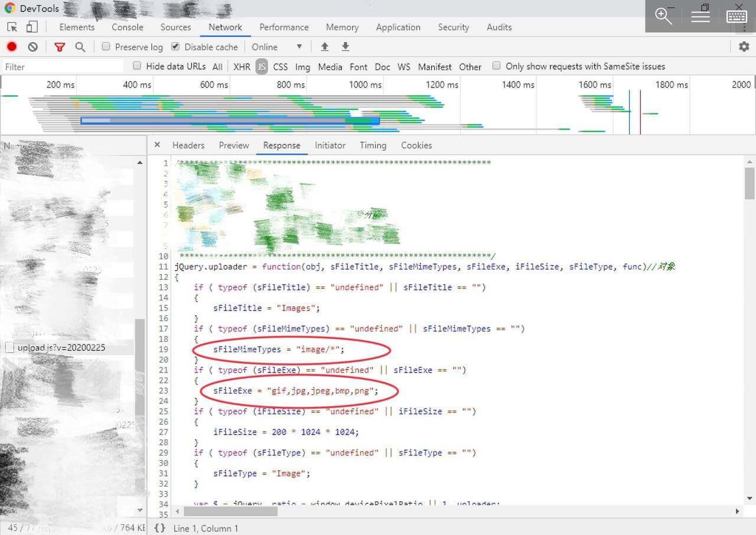The height and width of the screenshot is (535, 756).
Task: Open network search with magnifier icon
Action: 80,47
